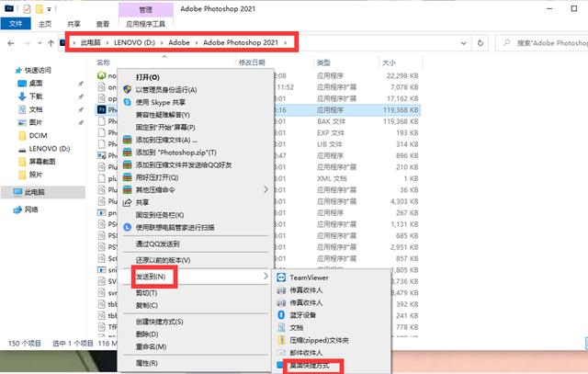
Task: Open 图片 in the navigation pane
Action: point(36,122)
